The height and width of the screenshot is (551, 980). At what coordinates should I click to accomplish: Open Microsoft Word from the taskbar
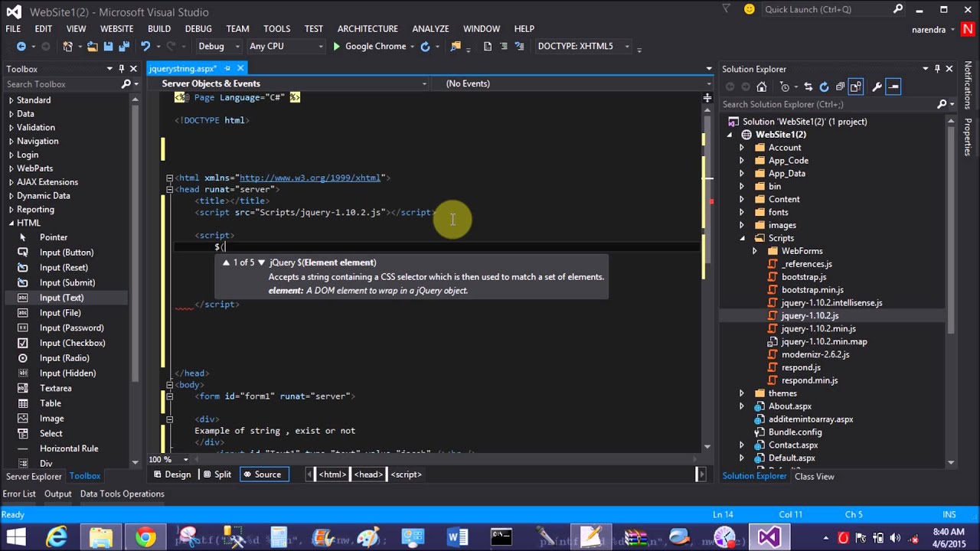pyautogui.click(x=457, y=537)
